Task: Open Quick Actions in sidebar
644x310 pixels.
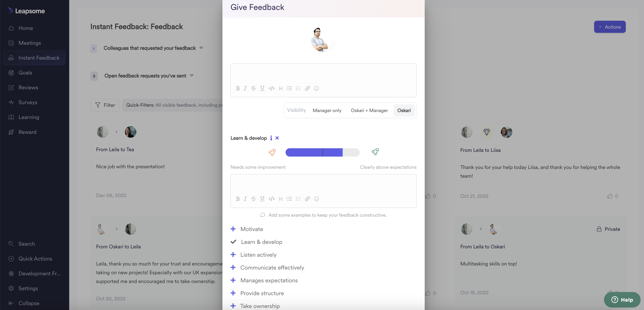Action: click(x=35, y=259)
